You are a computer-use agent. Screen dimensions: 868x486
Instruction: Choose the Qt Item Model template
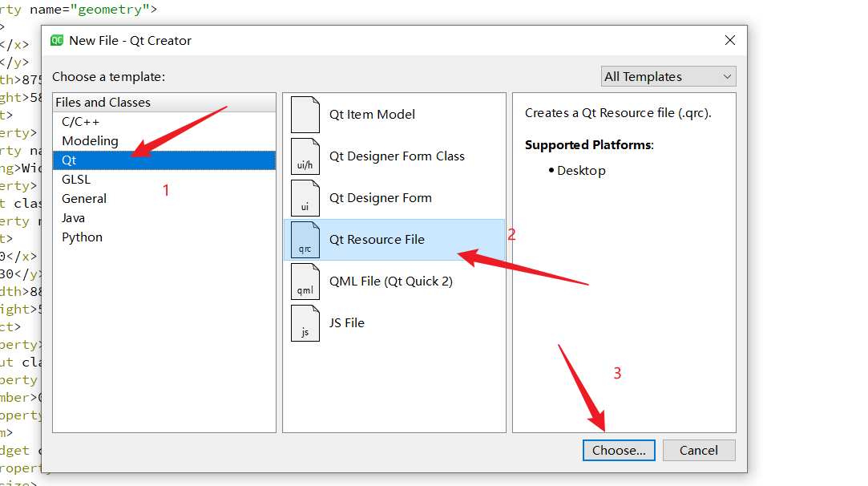394,115
